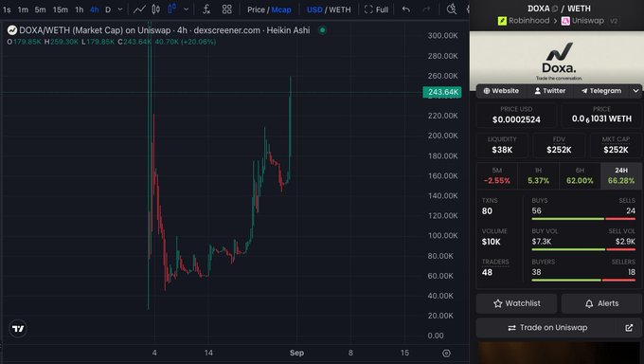Click the Uniswap DEX icon
644x364 pixels.
(x=565, y=21)
